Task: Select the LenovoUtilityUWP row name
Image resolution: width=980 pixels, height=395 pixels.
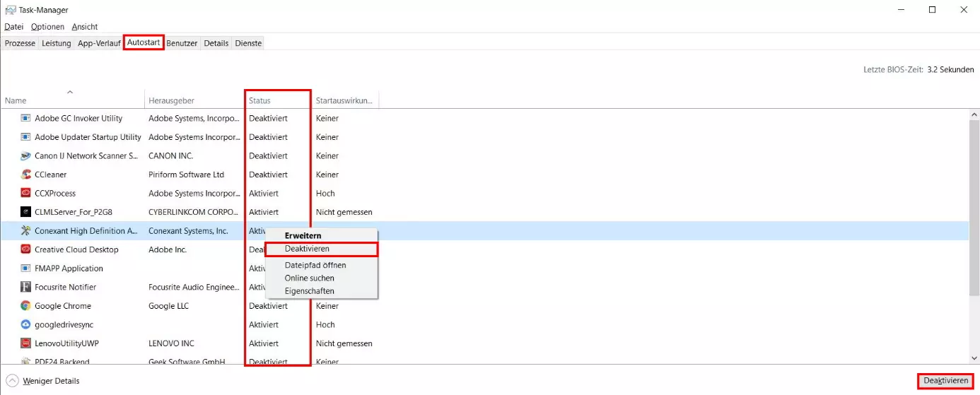Action: (x=66, y=343)
